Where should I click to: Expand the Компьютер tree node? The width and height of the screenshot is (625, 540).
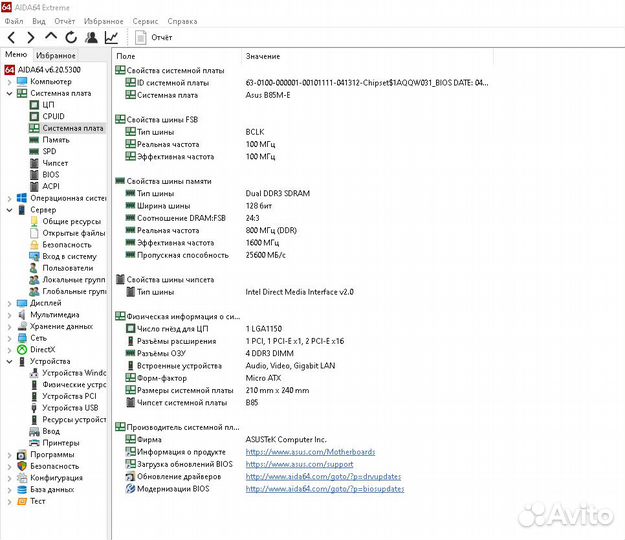(x=10, y=82)
